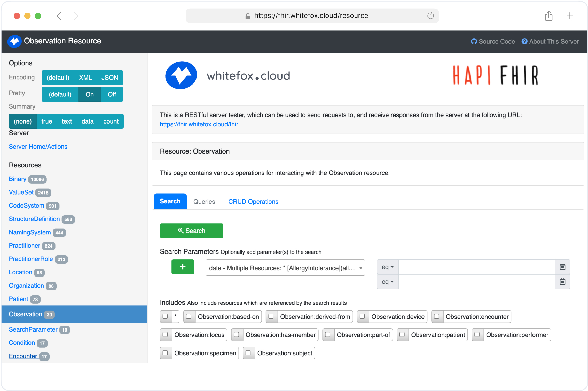Open the CodeSystem resource
Image resolution: width=588 pixels, height=391 pixels.
point(26,205)
